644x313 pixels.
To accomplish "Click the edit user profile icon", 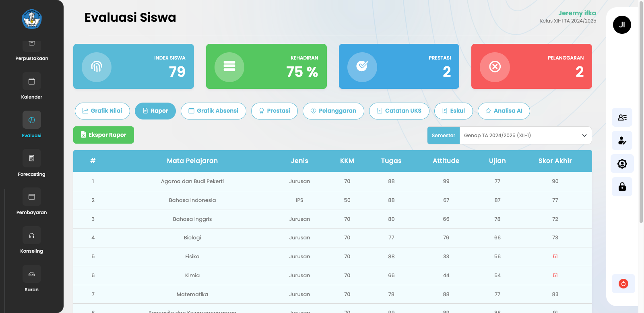I will point(622,140).
